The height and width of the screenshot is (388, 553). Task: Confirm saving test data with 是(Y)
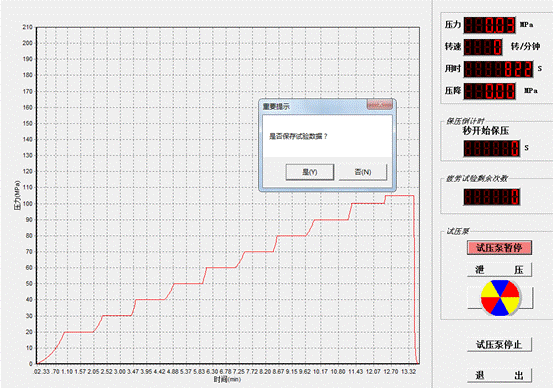point(310,172)
